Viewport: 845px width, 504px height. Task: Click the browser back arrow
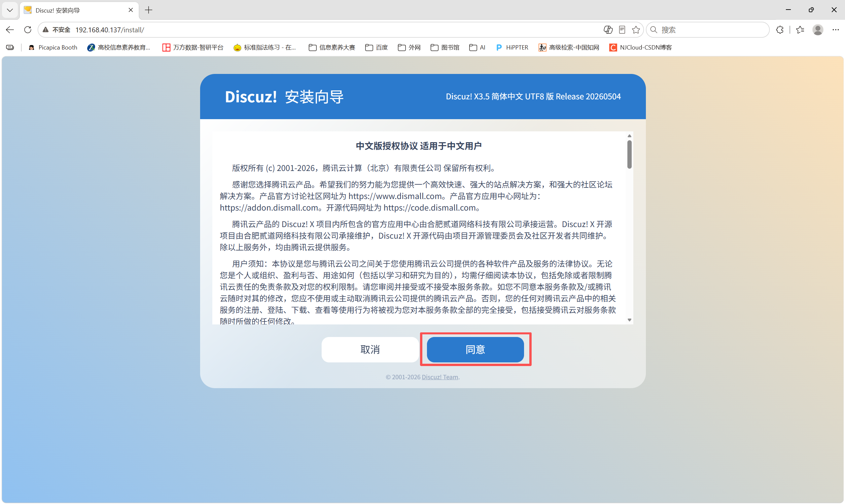tap(10, 30)
